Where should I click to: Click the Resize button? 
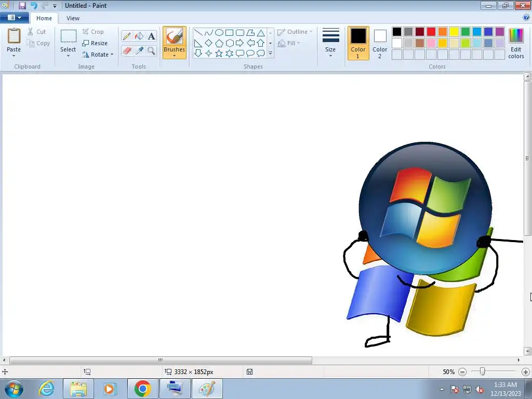[95, 43]
